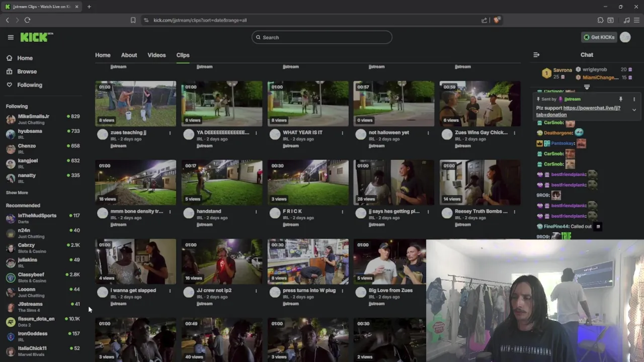
Task: Open ItaliaChick11 recommended channel
Action: (43, 351)
